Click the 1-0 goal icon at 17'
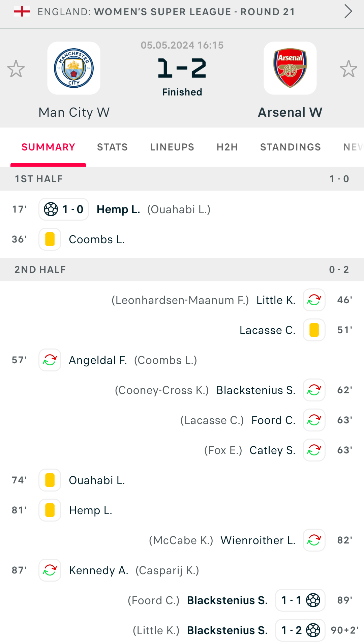The image size is (364, 643). pyautogui.click(x=64, y=209)
